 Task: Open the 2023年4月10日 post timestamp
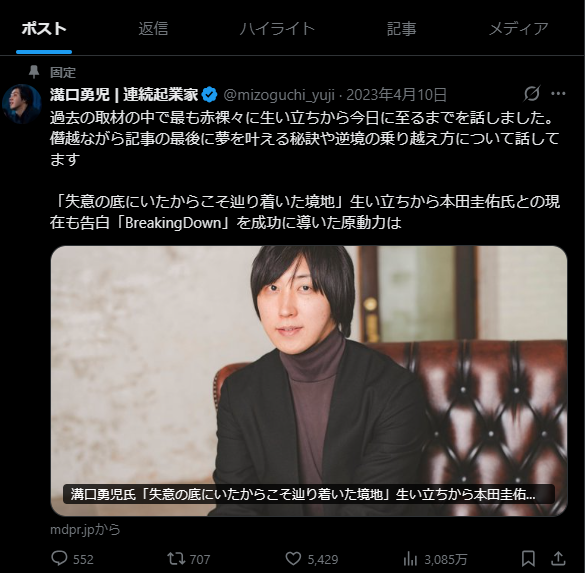click(x=396, y=95)
